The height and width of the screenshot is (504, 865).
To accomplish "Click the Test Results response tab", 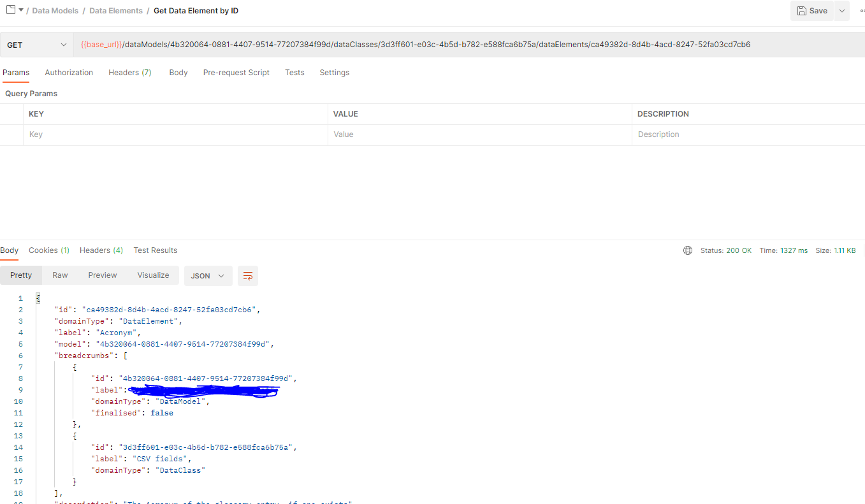I will 155,250.
